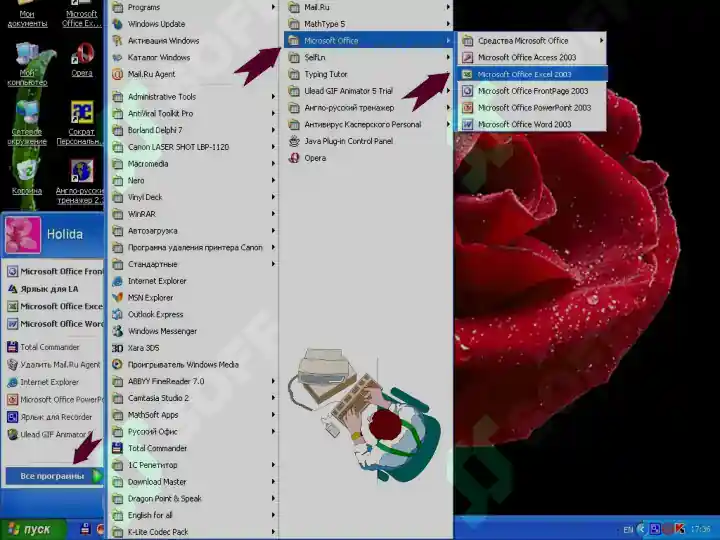Open the Ulead GIF Animator 5 Trial folder
Image resolution: width=720 pixels, height=540 pixels.
click(x=368, y=91)
